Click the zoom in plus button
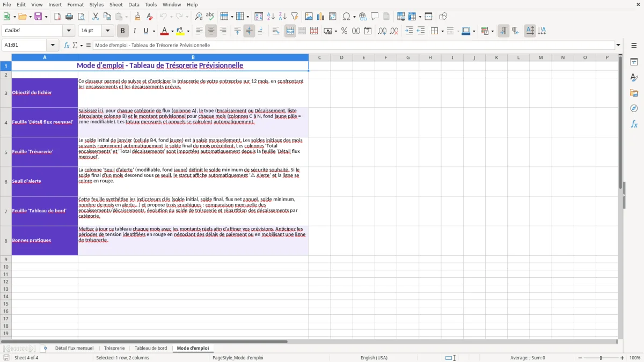 pyautogui.click(x=622, y=358)
